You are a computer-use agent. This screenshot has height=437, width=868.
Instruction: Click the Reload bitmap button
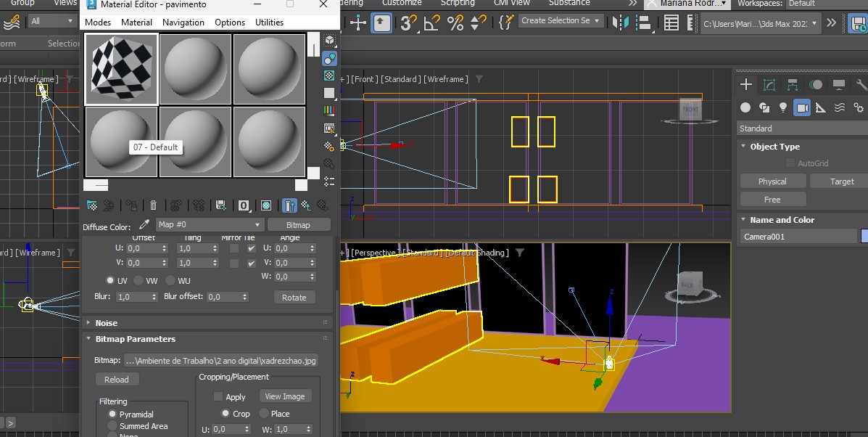point(116,380)
